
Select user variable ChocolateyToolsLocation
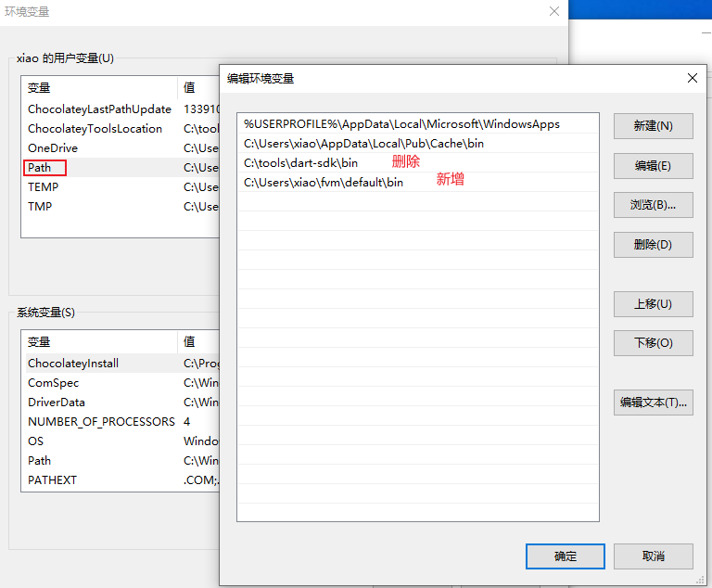click(121, 129)
